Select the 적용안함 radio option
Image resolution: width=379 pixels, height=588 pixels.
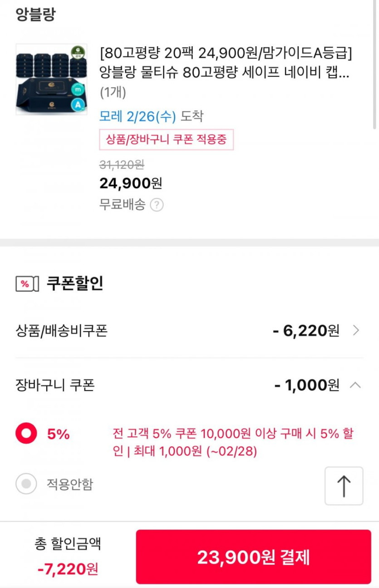(x=26, y=484)
